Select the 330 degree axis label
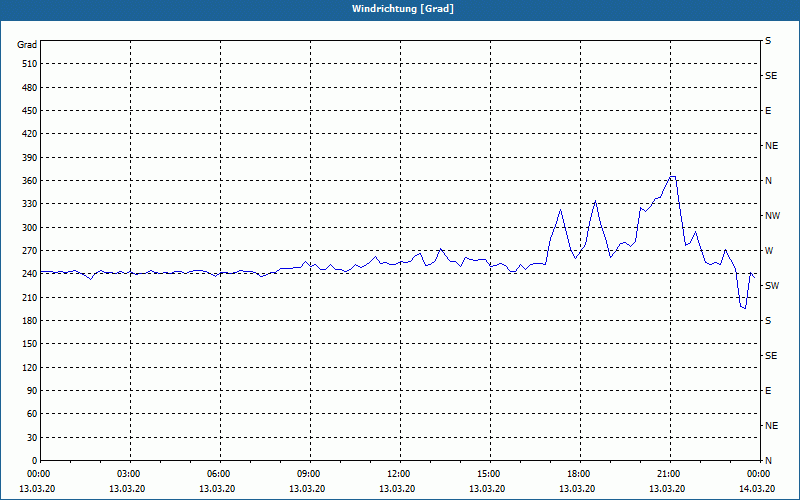This screenshot has width=800, height=500. click(x=30, y=204)
